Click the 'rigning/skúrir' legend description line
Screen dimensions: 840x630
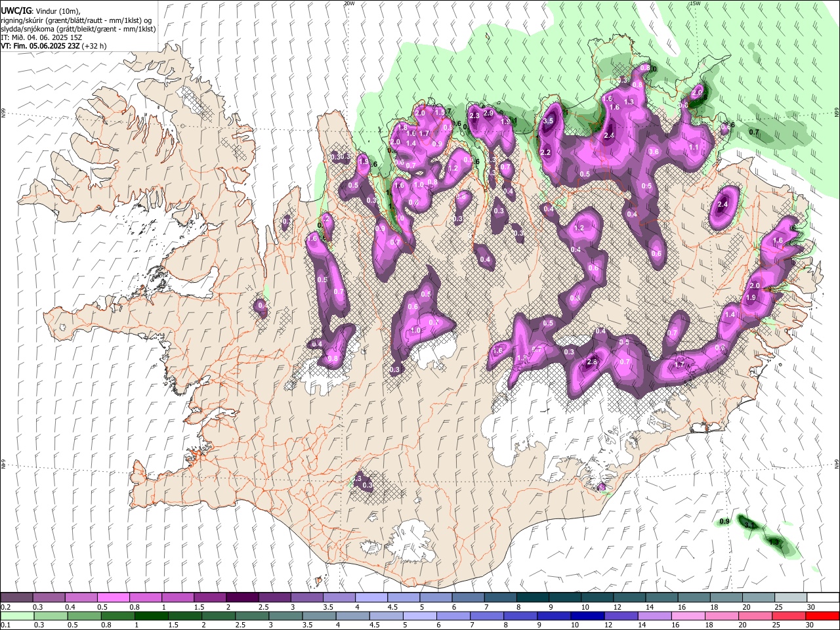pos(76,20)
